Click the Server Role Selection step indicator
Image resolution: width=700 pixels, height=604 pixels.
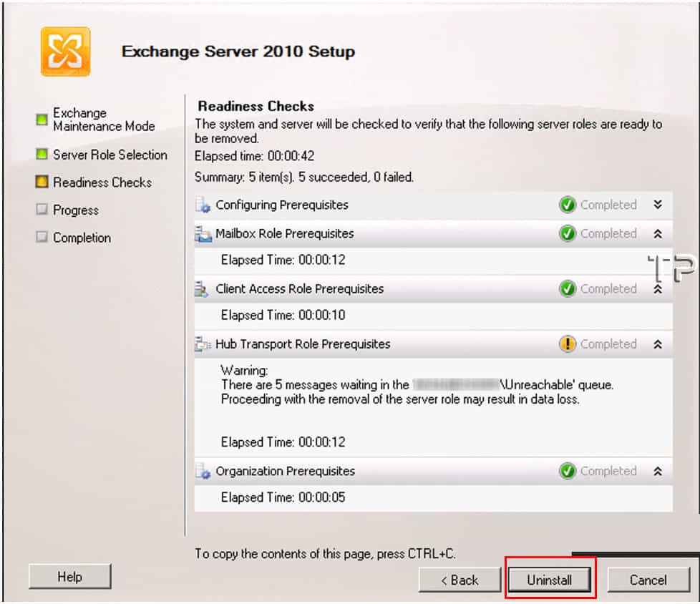(x=42, y=155)
